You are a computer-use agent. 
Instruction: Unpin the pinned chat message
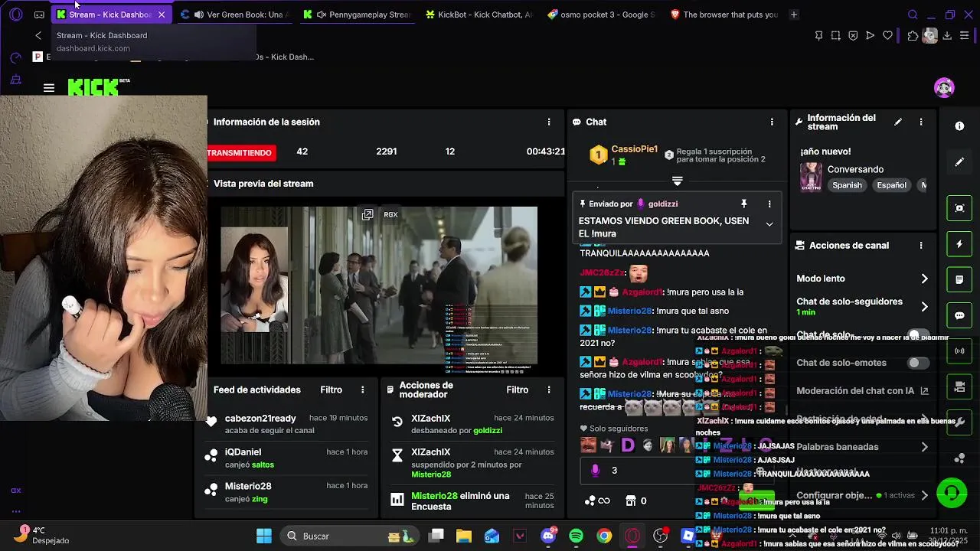tap(743, 204)
